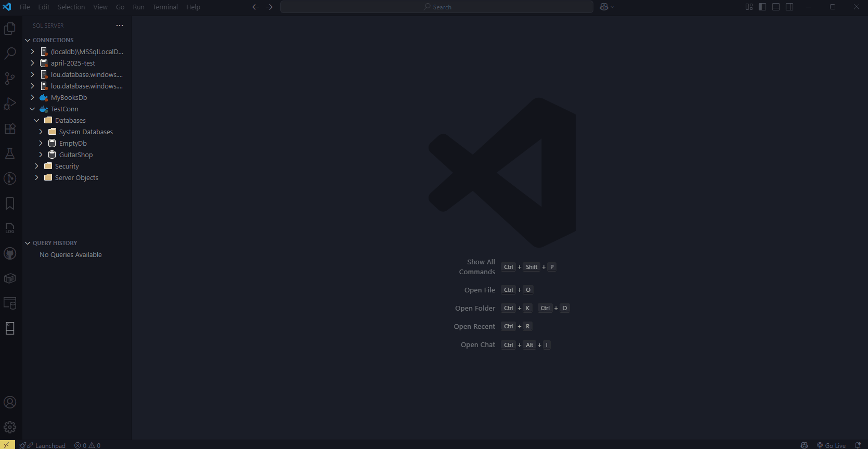Select the GuitarShop database label

click(x=76, y=155)
